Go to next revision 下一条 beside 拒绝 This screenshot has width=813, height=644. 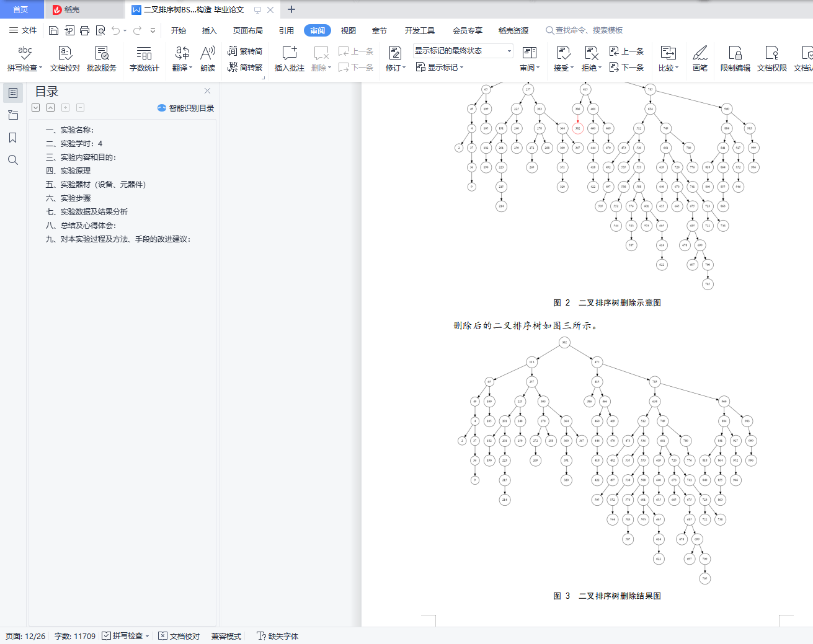[627, 67]
